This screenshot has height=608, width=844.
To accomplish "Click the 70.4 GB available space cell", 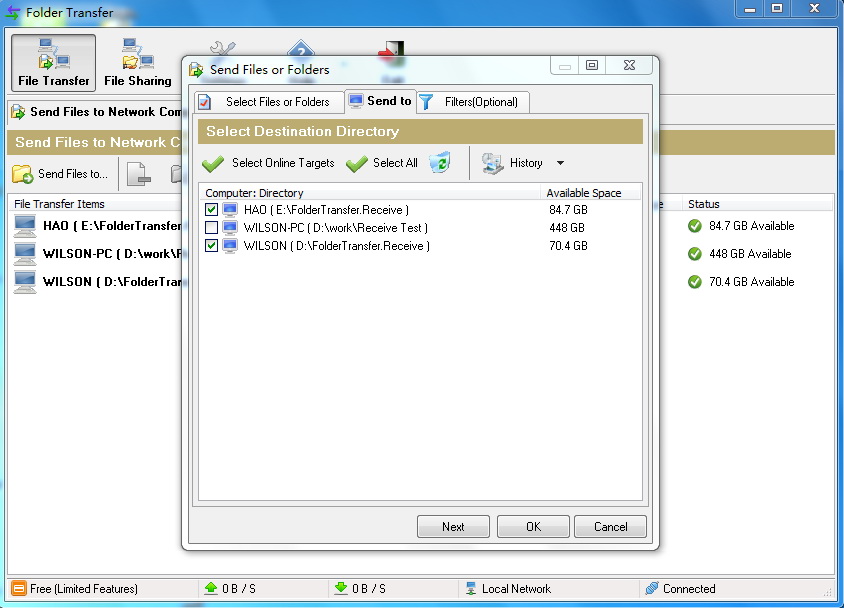I will 568,245.
